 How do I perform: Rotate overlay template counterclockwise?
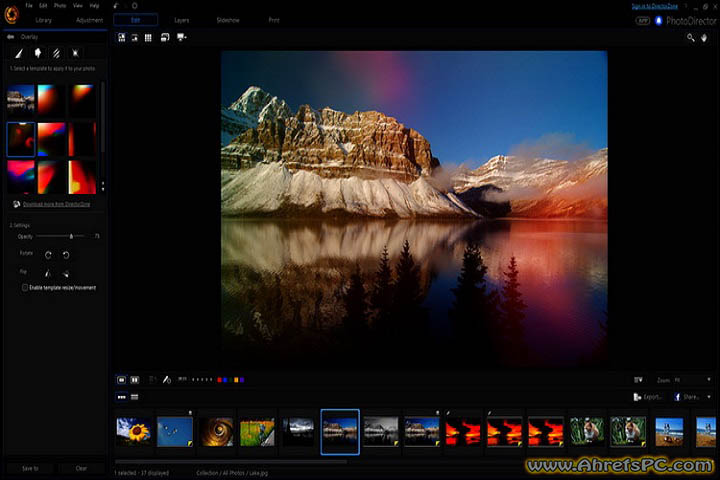(x=66, y=255)
